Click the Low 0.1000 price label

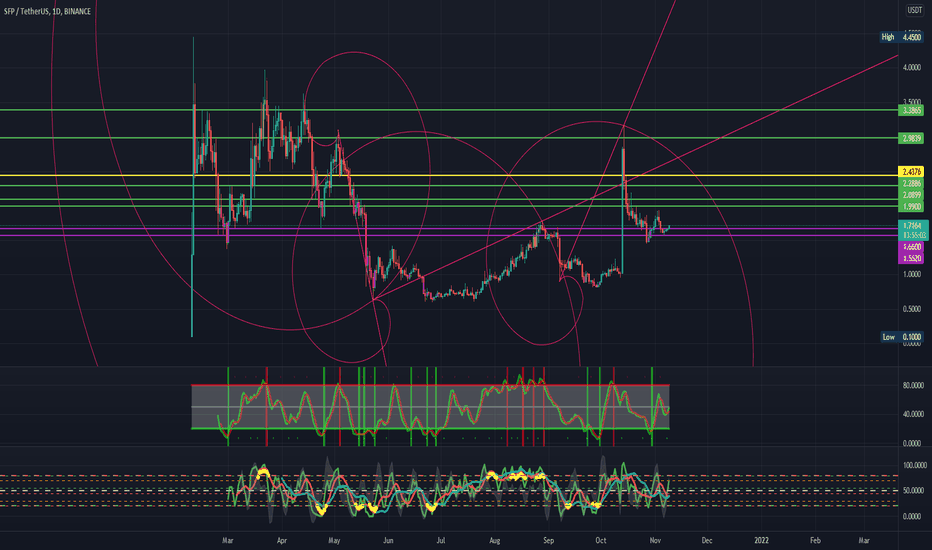[x=902, y=337]
